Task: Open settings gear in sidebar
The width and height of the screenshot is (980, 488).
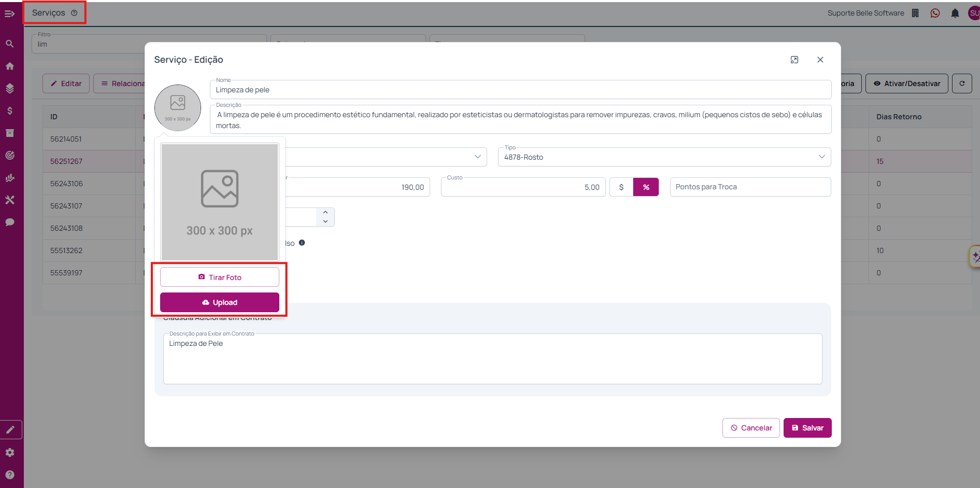Action: 9,452
